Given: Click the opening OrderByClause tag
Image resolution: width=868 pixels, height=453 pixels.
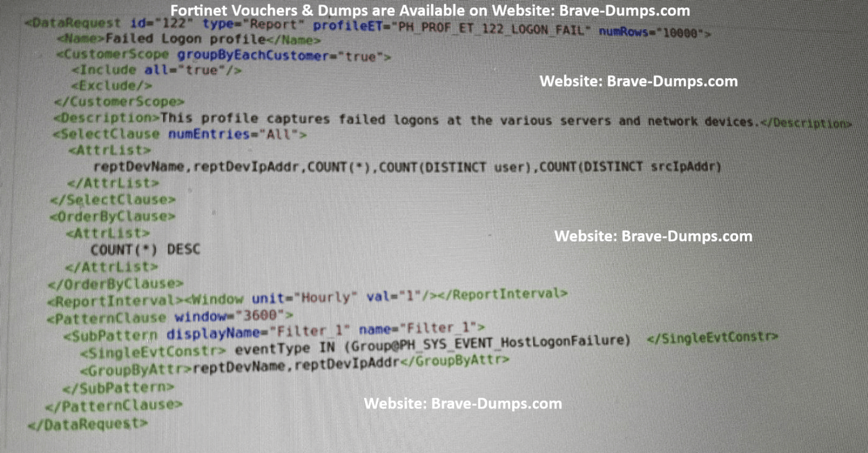Looking at the screenshot, I should click(x=112, y=217).
